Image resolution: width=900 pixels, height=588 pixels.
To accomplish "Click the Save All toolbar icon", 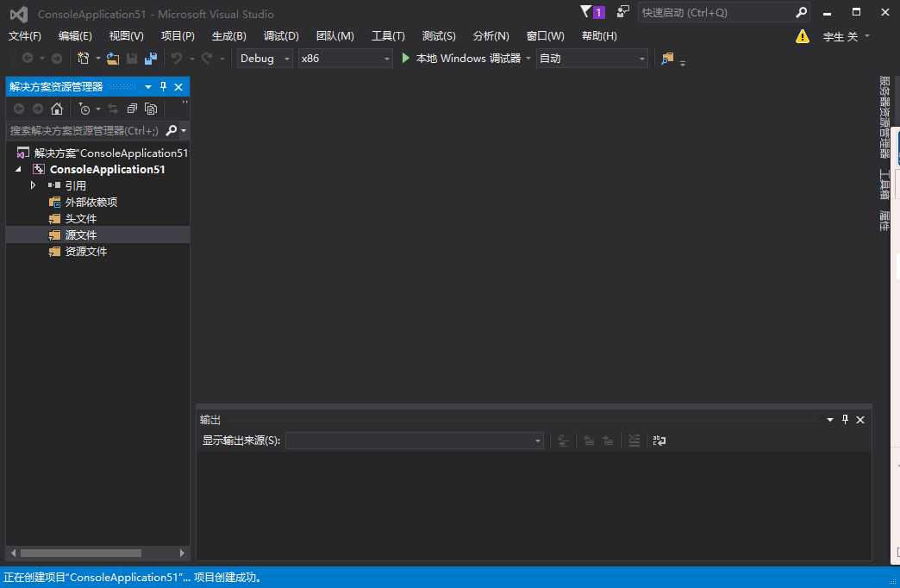I will point(151,58).
